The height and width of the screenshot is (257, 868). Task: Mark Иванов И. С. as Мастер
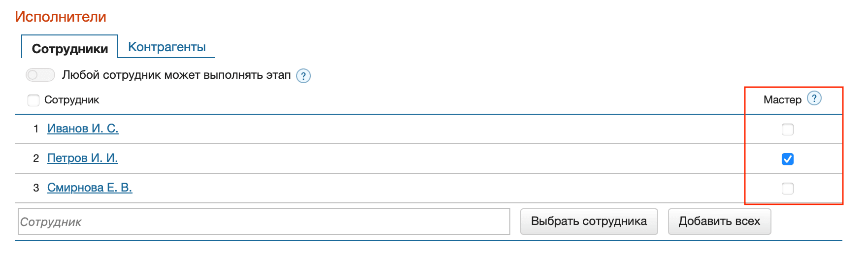pos(788,129)
